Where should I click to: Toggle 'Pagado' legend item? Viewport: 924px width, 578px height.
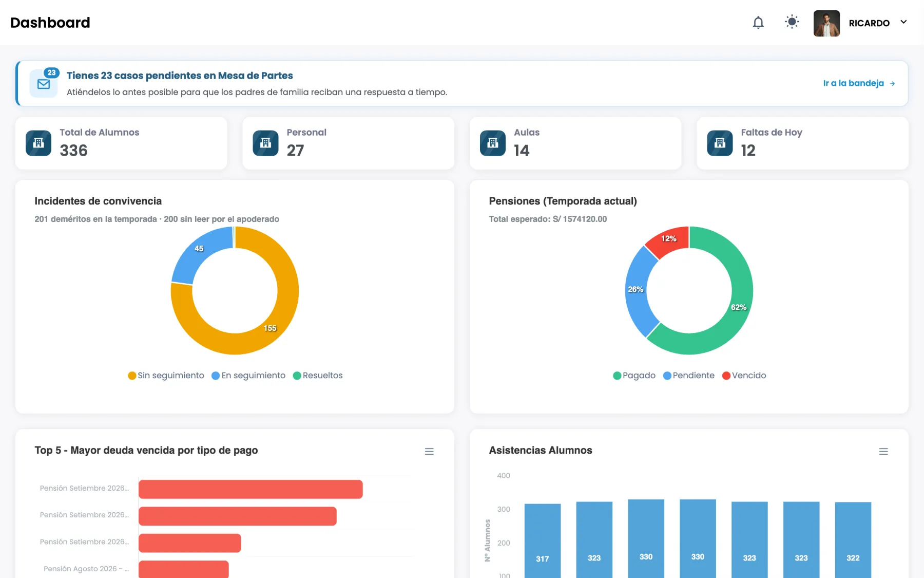tap(634, 376)
